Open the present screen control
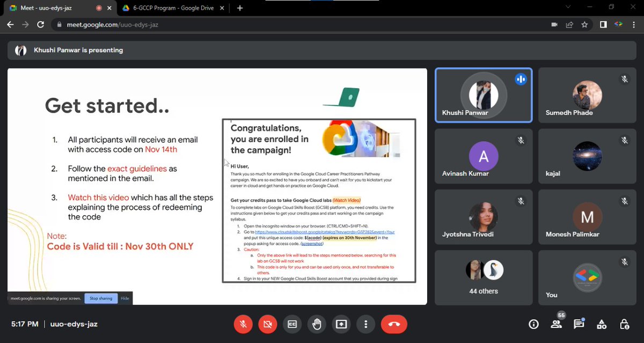644x343 pixels. pos(341,324)
